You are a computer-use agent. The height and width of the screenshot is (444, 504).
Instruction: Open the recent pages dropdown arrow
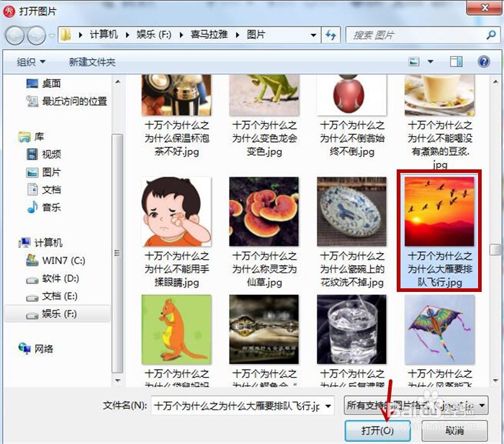coord(52,35)
